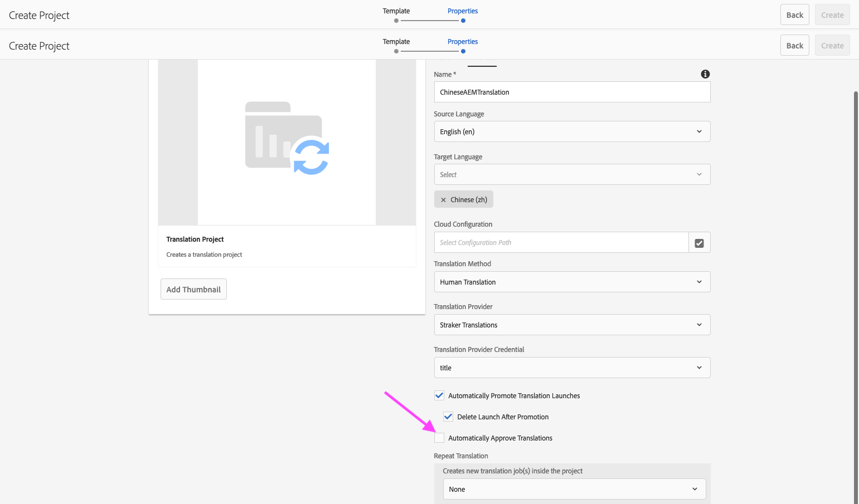Screen dimensions: 859x504
Task: Open the Translation Provider Credential dropdown
Action: [x=572, y=368]
